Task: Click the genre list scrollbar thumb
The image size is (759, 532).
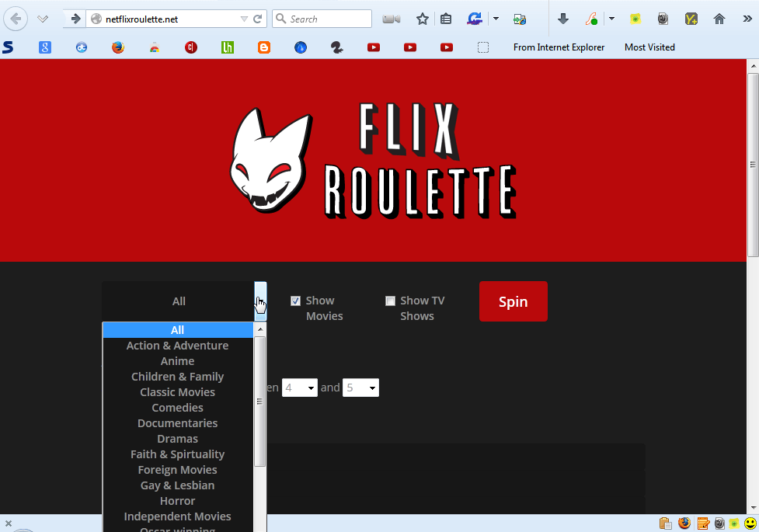Action: point(260,402)
